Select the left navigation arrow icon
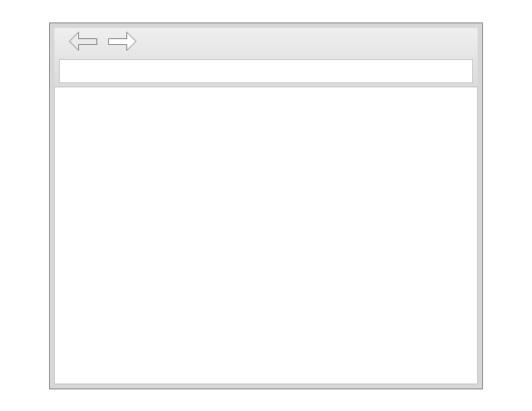The width and height of the screenshot is (532, 411). [83, 42]
